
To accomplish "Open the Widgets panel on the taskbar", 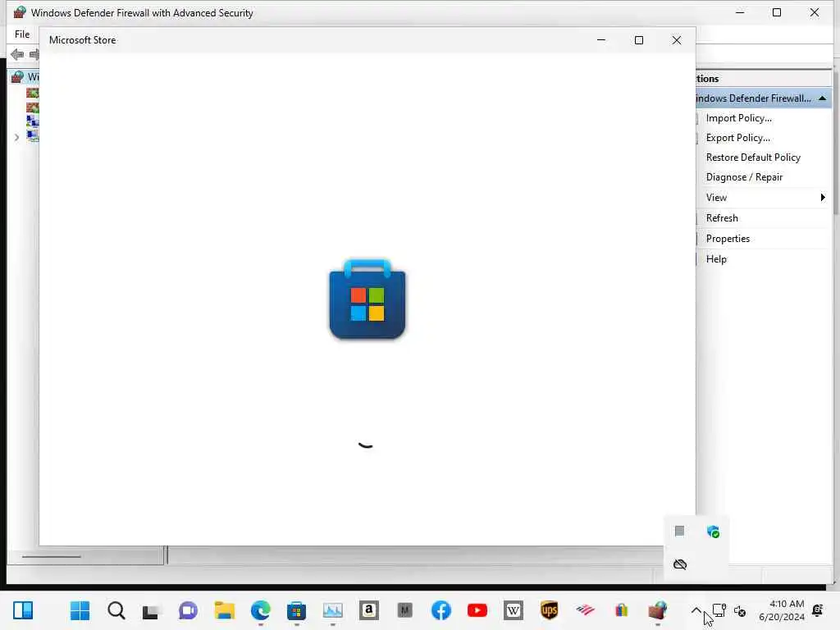I will pyautogui.click(x=23, y=610).
